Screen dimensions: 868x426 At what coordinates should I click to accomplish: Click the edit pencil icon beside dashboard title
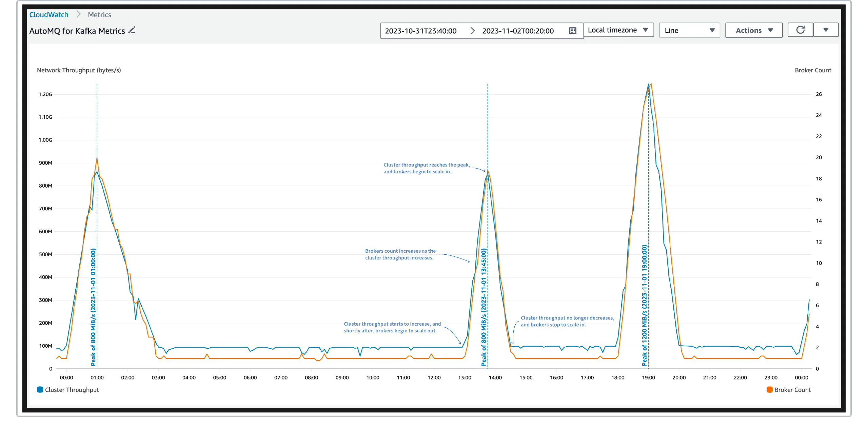point(132,30)
